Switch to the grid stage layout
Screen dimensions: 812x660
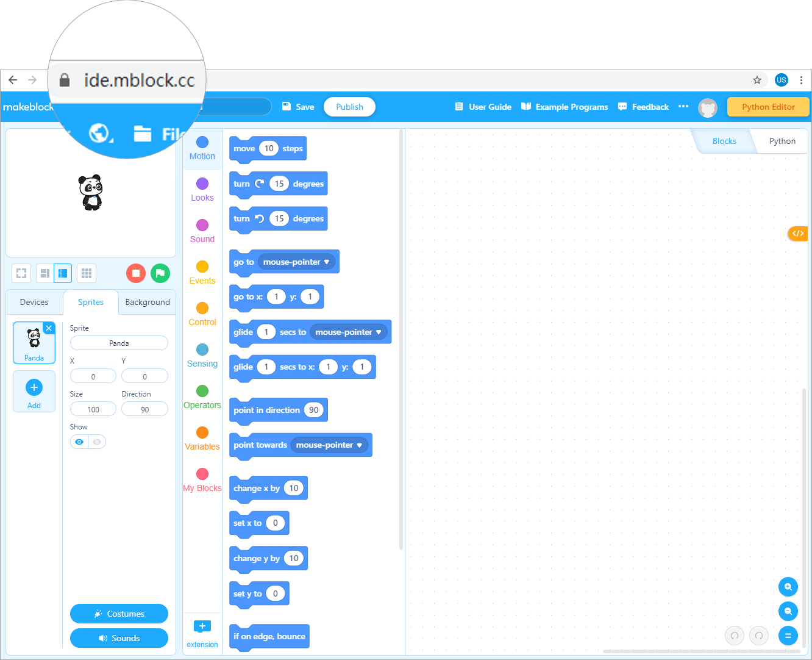tap(87, 273)
